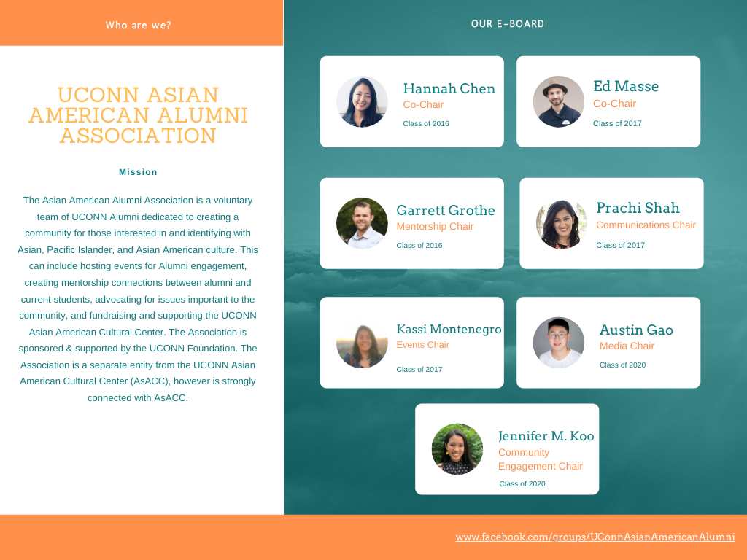Click Garrett Grothe's Class of 2016 text
Viewport: 747px width, 560px height.
(419, 246)
